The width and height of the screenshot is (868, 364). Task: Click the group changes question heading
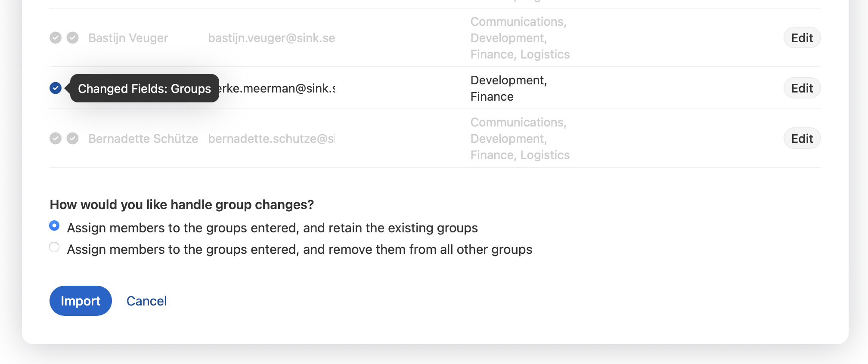point(182,204)
